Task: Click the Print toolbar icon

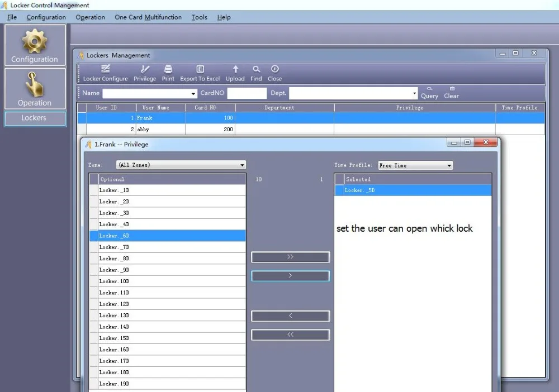Action: click(x=168, y=73)
